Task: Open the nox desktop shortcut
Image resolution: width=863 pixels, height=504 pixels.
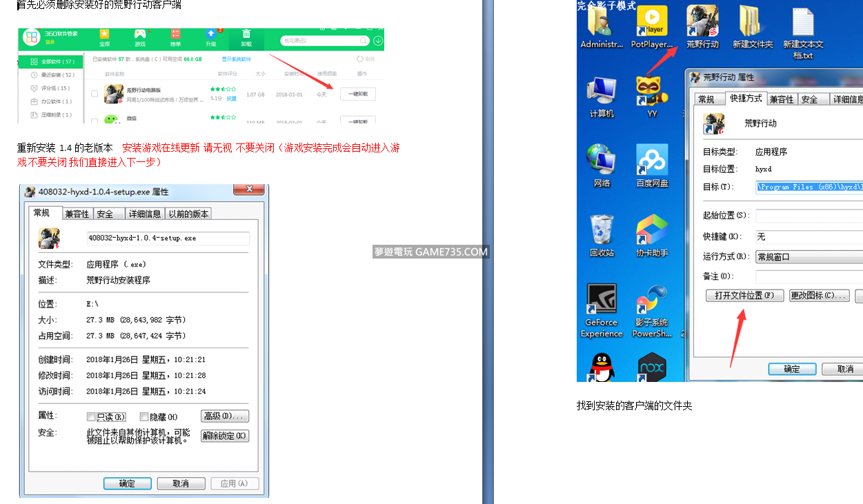Action: pyautogui.click(x=651, y=367)
